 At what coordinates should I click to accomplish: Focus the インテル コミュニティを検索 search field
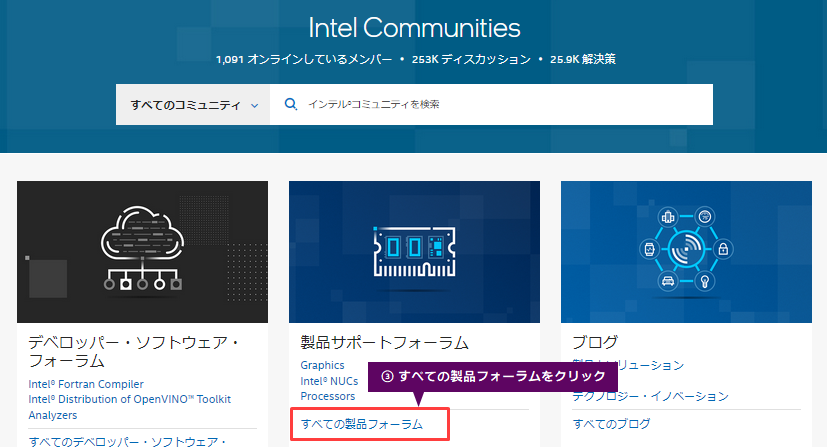point(492,104)
